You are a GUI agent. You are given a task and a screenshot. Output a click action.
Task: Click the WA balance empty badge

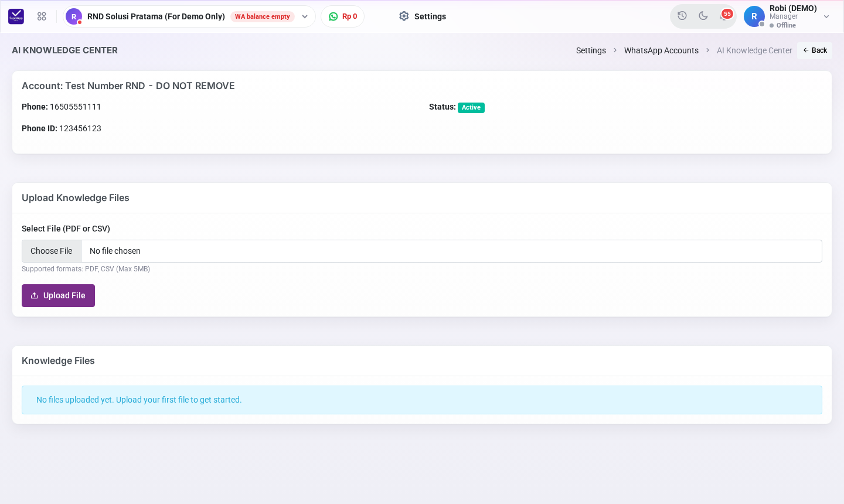click(x=263, y=16)
